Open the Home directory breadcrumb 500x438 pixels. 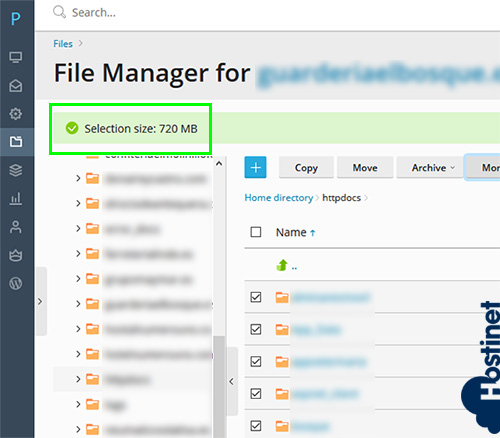pos(279,198)
